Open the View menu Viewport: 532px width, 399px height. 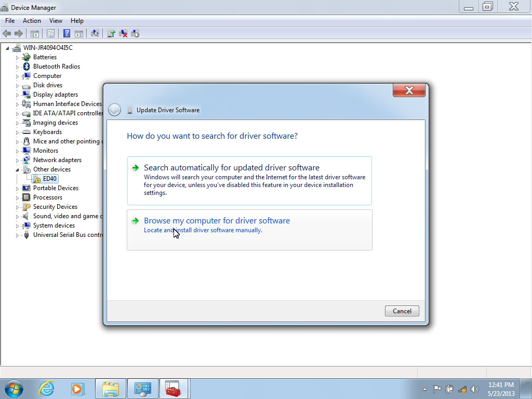pos(56,21)
